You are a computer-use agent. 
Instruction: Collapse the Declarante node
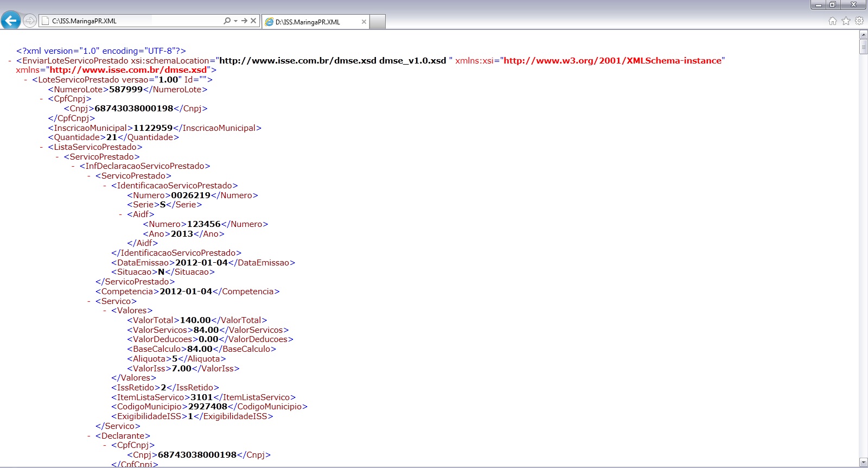(89, 436)
